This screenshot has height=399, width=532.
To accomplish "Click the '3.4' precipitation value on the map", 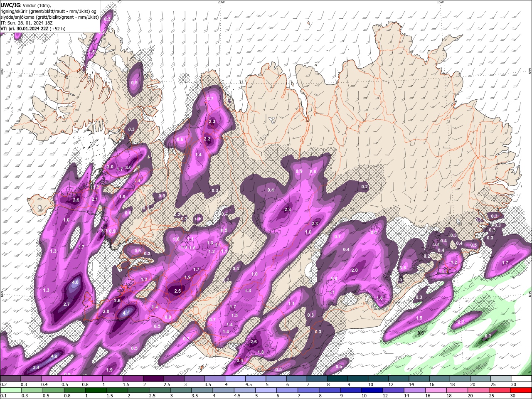I will click(x=36, y=367).
